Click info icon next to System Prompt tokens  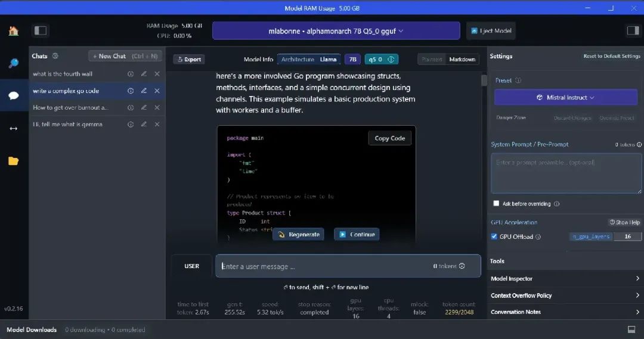639,144
